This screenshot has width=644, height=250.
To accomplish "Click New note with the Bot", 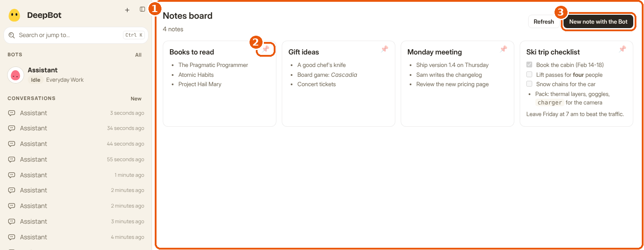I will coord(598,21).
